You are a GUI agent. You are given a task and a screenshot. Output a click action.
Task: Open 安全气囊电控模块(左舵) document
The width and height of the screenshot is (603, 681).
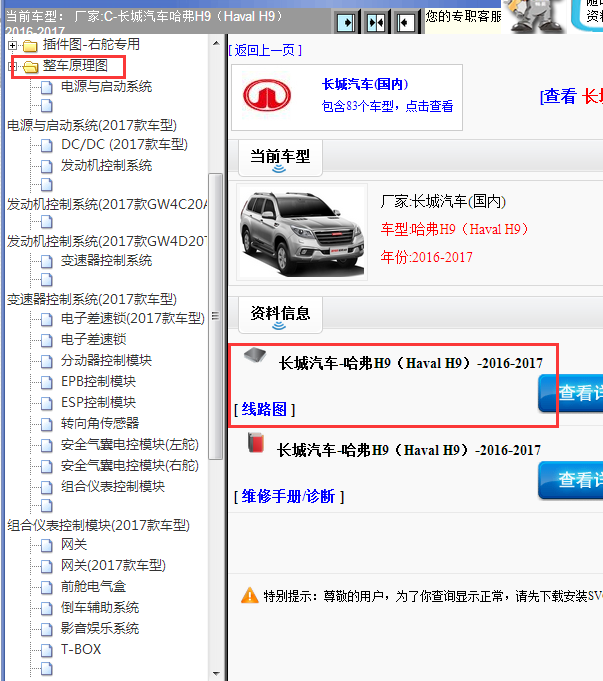130,444
